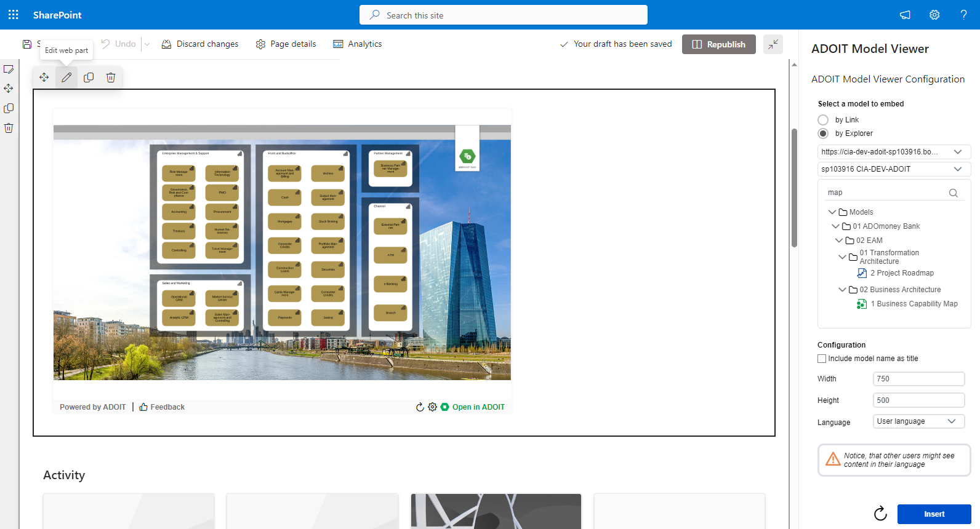The width and height of the screenshot is (980, 529).
Task: Open SharePoint settings gear
Action: (x=934, y=15)
